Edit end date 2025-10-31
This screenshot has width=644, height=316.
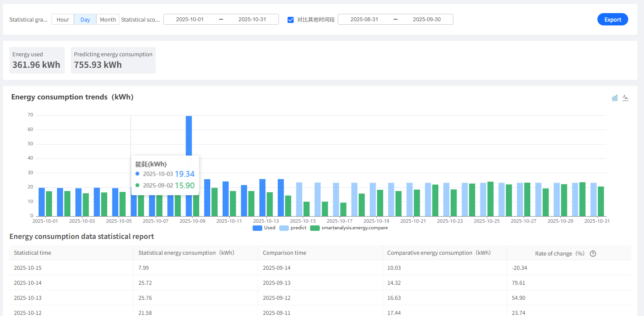[x=252, y=19]
